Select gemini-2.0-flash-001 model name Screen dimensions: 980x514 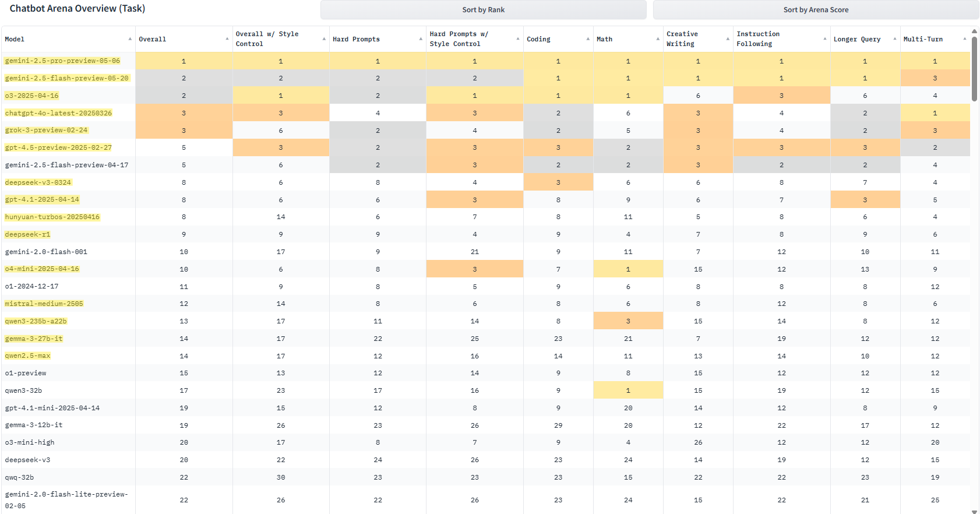46,252
